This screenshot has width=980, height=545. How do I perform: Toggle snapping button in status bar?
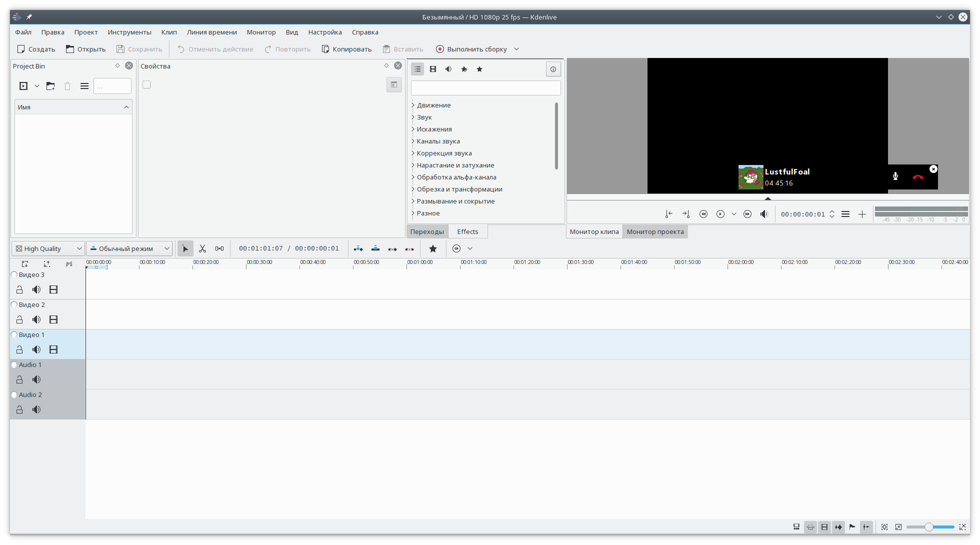click(866, 527)
